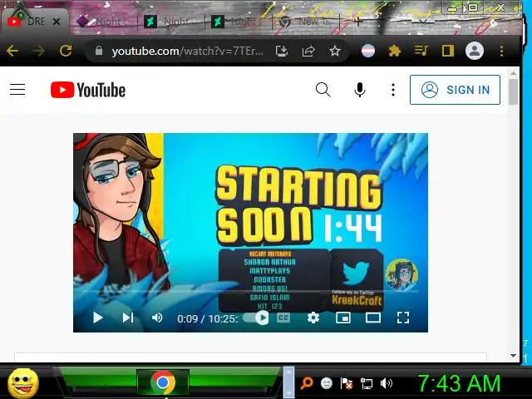Image resolution: width=532 pixels, height=399 pixels.
Task: Go to YouTube home via logo
Action: 88,90
